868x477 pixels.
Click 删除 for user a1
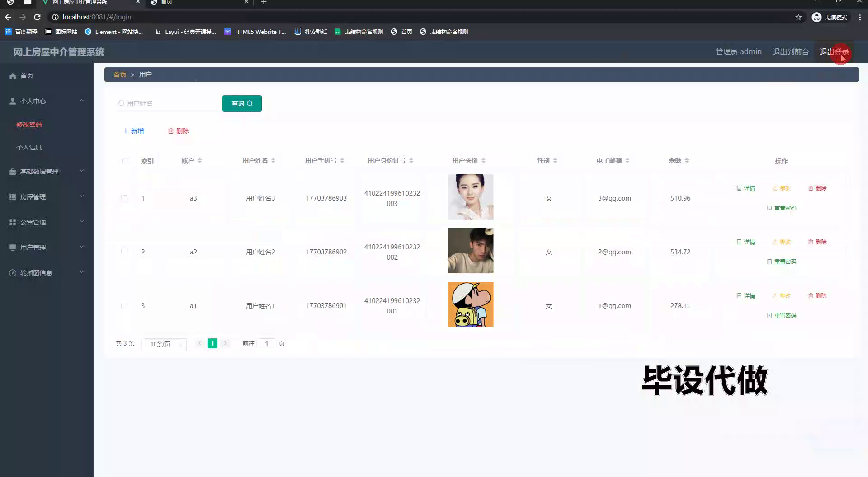pyautogui.click(x=817, y=296)
